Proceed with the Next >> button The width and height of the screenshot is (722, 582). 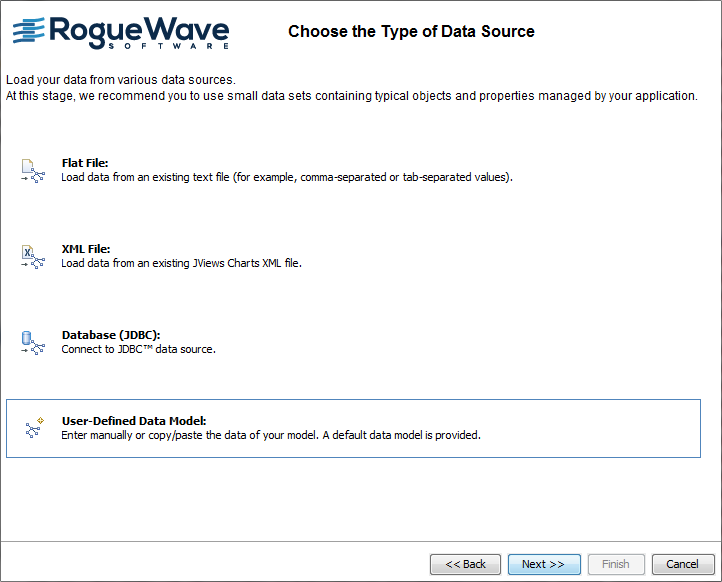543,564
